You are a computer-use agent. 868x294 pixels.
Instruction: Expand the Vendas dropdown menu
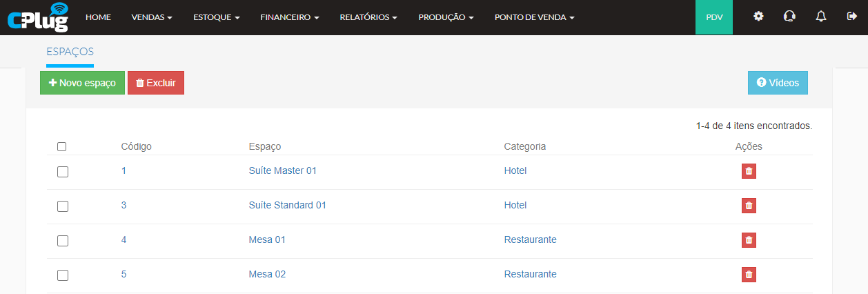pyautogui.click(x=151, y=17)
